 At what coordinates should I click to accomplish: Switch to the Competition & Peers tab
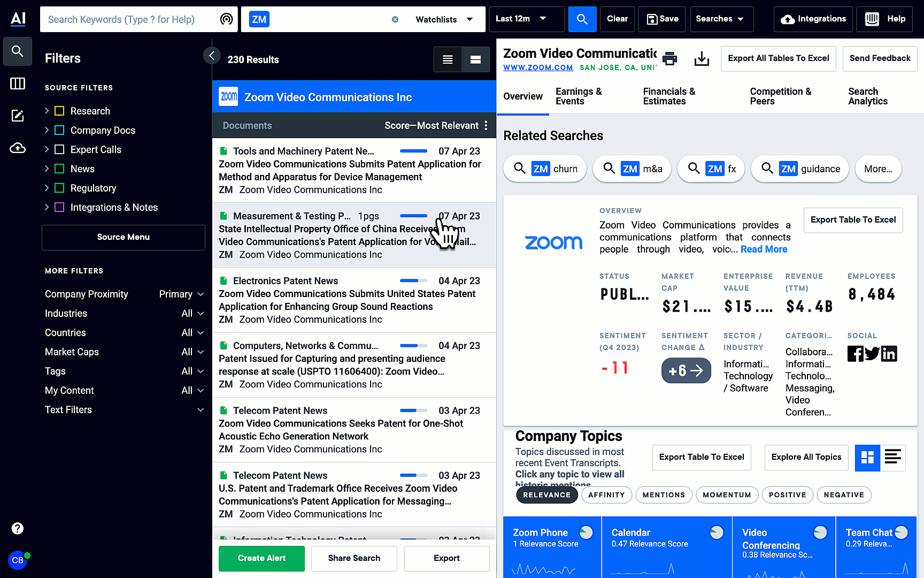click(x=780, y=96)
